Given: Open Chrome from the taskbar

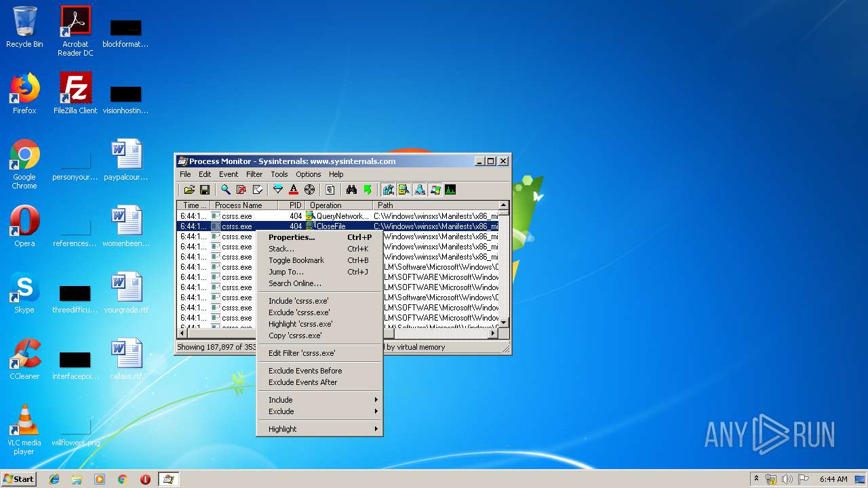Looking at the screenshot, I should [x=122, y=479].
